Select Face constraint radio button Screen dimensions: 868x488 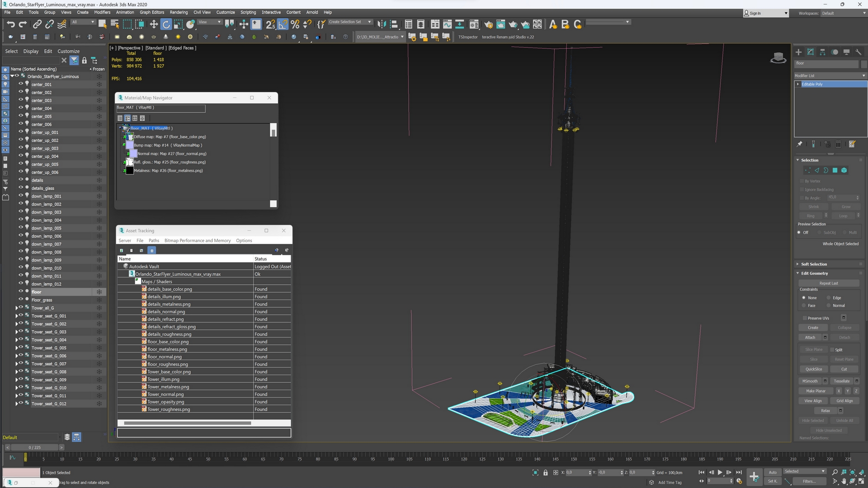804,305
